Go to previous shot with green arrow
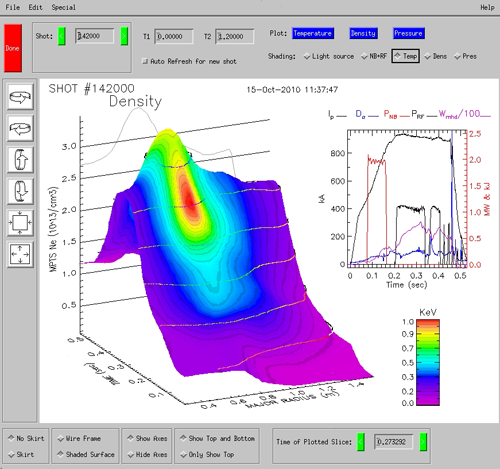 click(x=62, y=36)
